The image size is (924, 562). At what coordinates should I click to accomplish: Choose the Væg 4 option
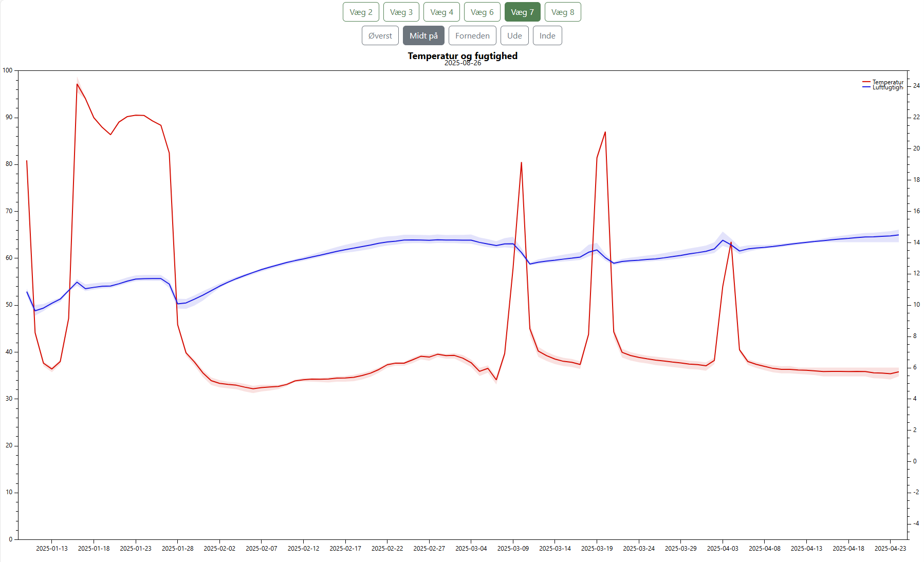point(441,12)
